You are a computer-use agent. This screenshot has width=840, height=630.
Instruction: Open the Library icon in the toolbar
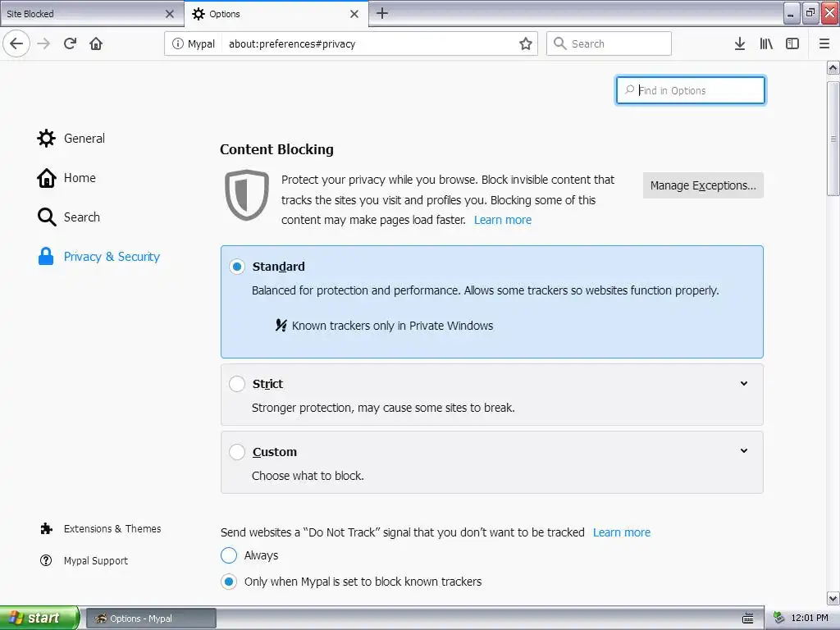pyautogui.click(x=766, y=43)
